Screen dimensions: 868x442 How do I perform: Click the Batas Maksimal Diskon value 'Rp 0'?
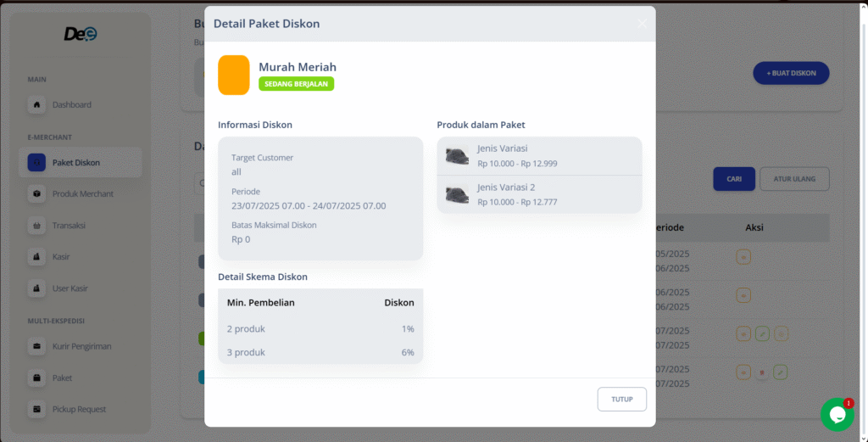[x=241, y=240]
